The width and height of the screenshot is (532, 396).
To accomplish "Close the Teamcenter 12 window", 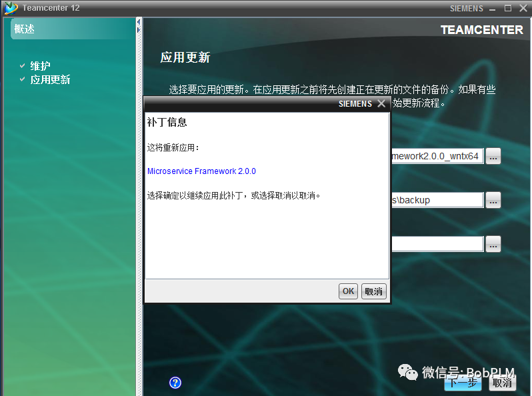I will (523, 8).
